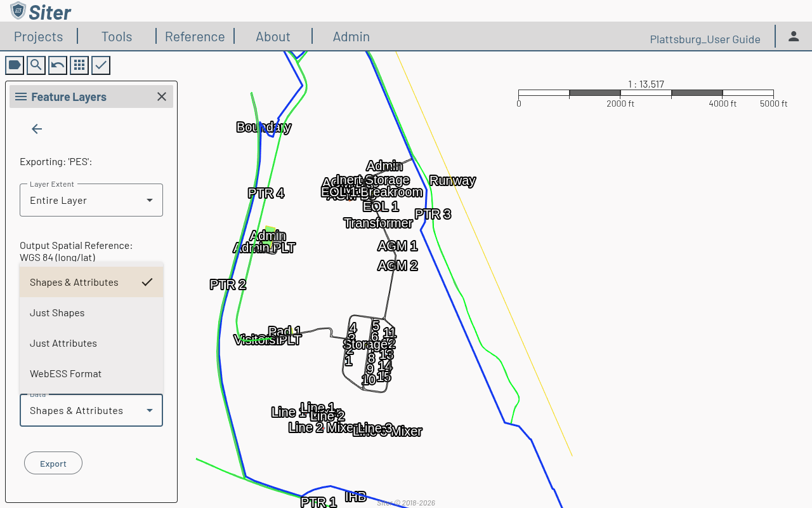Screen dimensions: 812x508
Task: Choose WebESS Format option
Action: [x=91, y=373]
